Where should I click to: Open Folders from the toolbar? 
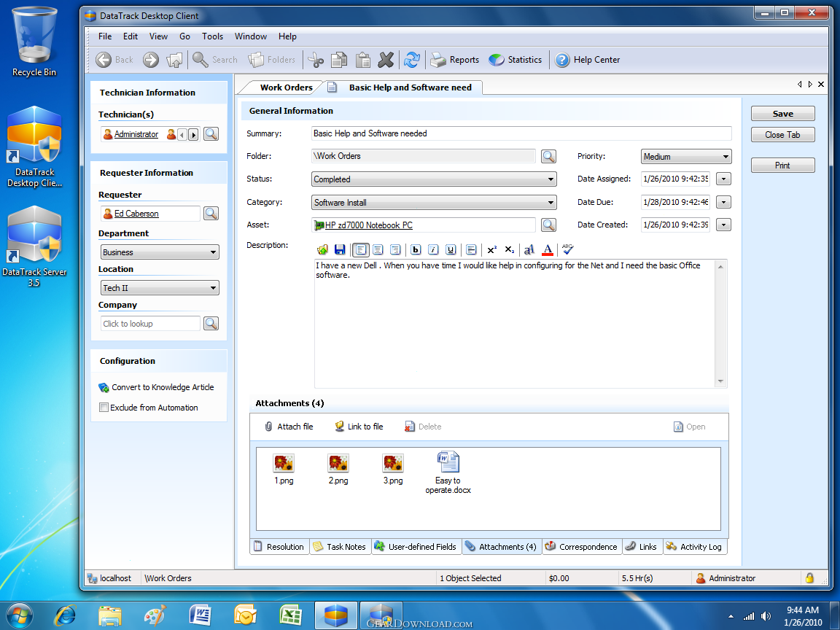(271, 60)
